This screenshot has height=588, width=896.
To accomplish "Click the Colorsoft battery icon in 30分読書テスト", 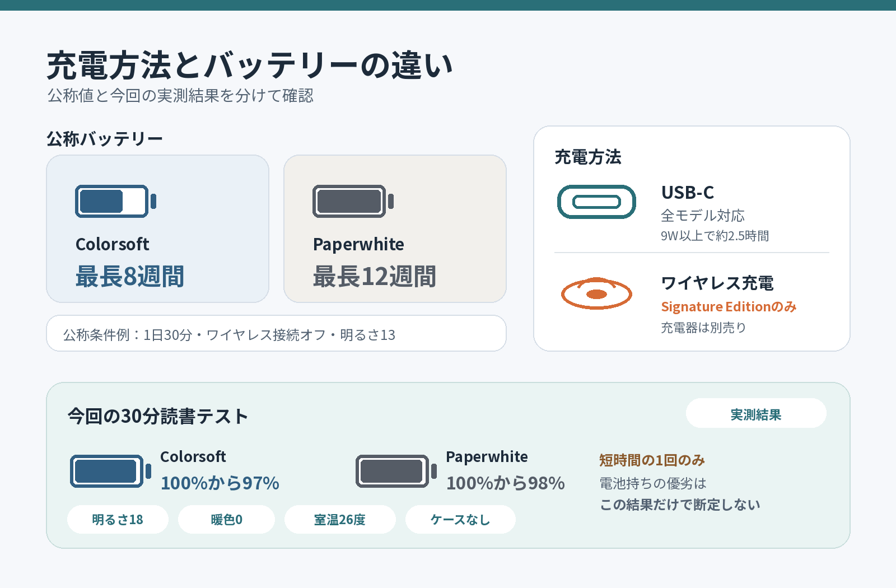I will tap(111, 471).
